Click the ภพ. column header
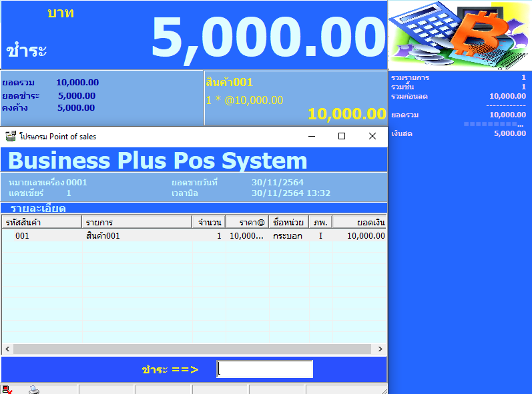The width and height of the screenshot is (532, 394). pyautogui.click(x=320, y=222)
